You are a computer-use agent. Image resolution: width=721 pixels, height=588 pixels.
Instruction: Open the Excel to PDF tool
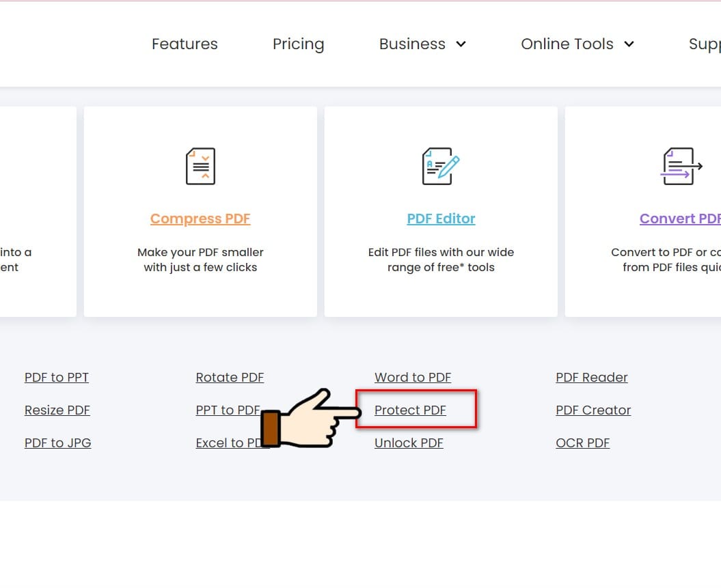[228, 443]
